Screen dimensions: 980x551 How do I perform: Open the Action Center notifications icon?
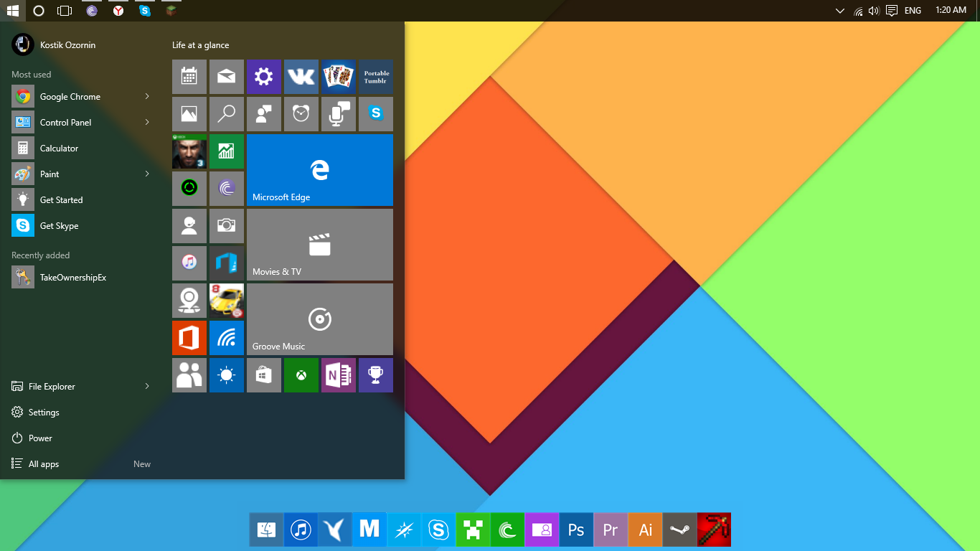(892, 11)
